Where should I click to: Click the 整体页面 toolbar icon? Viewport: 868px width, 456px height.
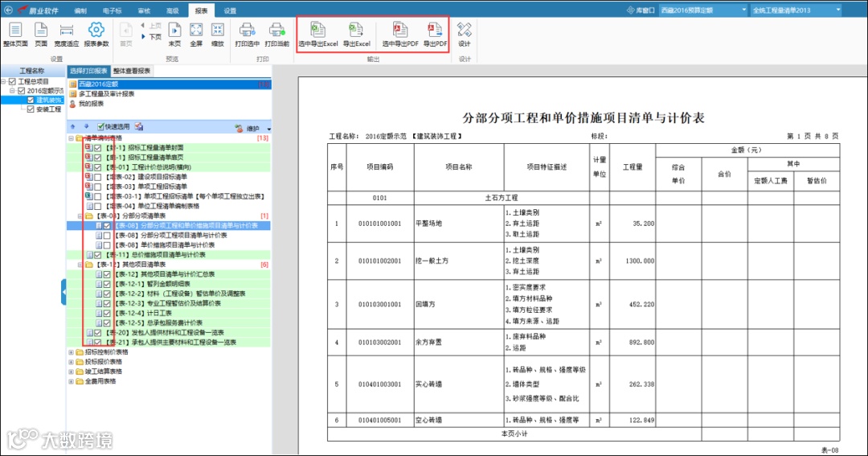(x=15, y=30)
